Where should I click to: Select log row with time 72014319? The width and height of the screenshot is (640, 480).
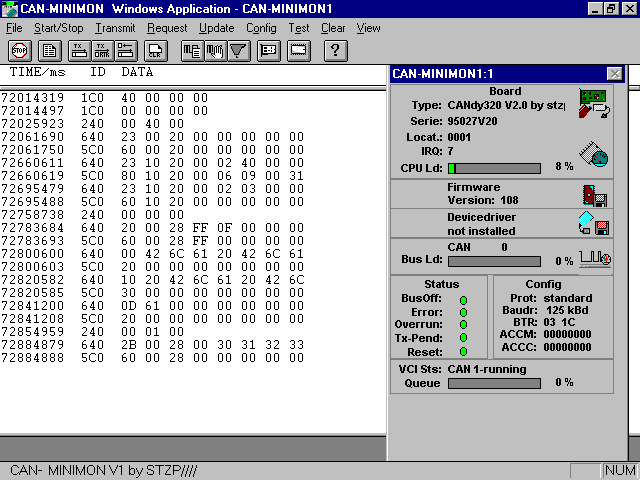(105, 98)
